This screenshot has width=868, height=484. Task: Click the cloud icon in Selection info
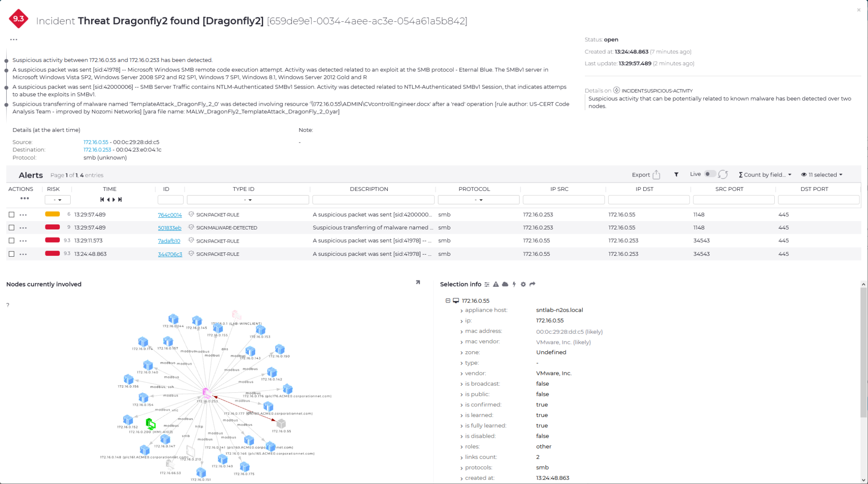click(505, 284)
